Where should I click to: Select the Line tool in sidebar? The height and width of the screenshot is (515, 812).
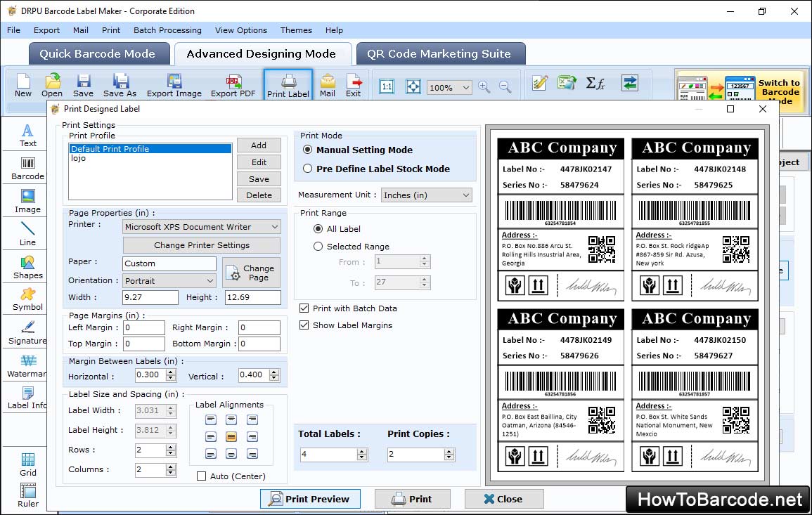27,234
